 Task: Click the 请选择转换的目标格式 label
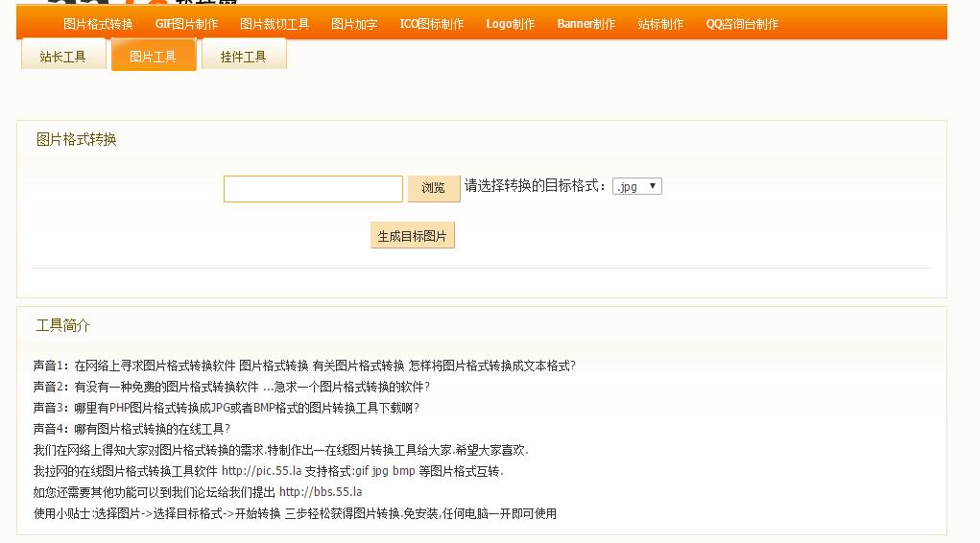[535, 185]
